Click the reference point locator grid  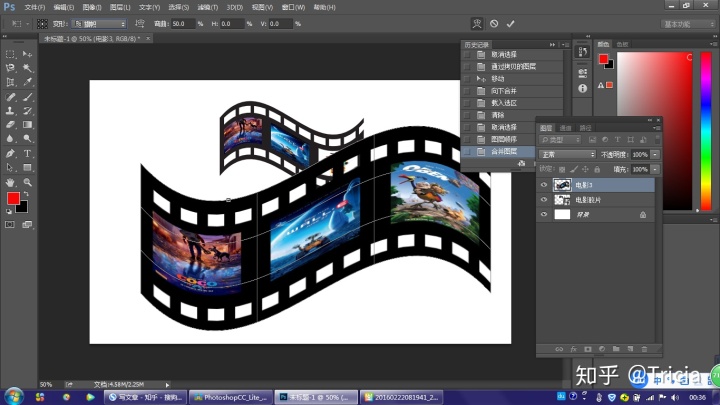(42, 24)
